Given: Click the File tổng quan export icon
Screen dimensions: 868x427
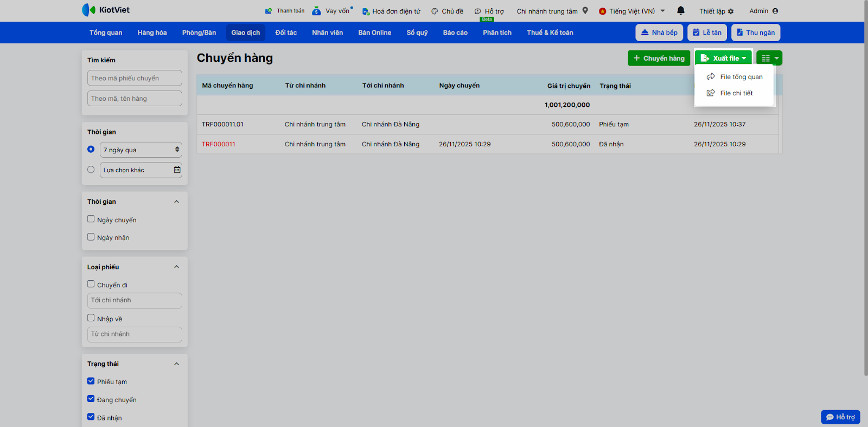Looking at the screenshot, I should click(x=711, y=77).
